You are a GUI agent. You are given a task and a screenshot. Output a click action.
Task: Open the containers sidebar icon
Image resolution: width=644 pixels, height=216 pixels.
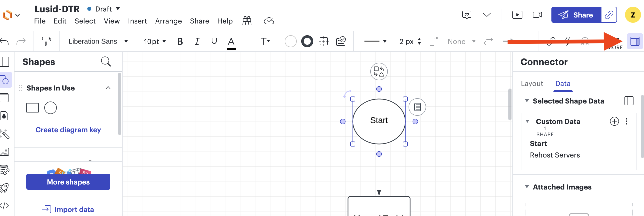point(5,98)
